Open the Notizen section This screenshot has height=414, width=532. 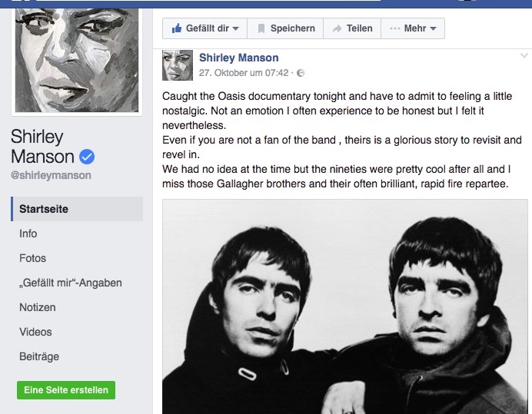click(37, 307)
